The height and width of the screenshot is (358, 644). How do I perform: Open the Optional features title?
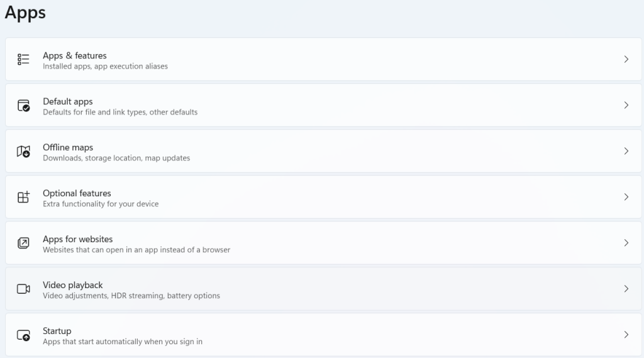(x=77, y=193)
